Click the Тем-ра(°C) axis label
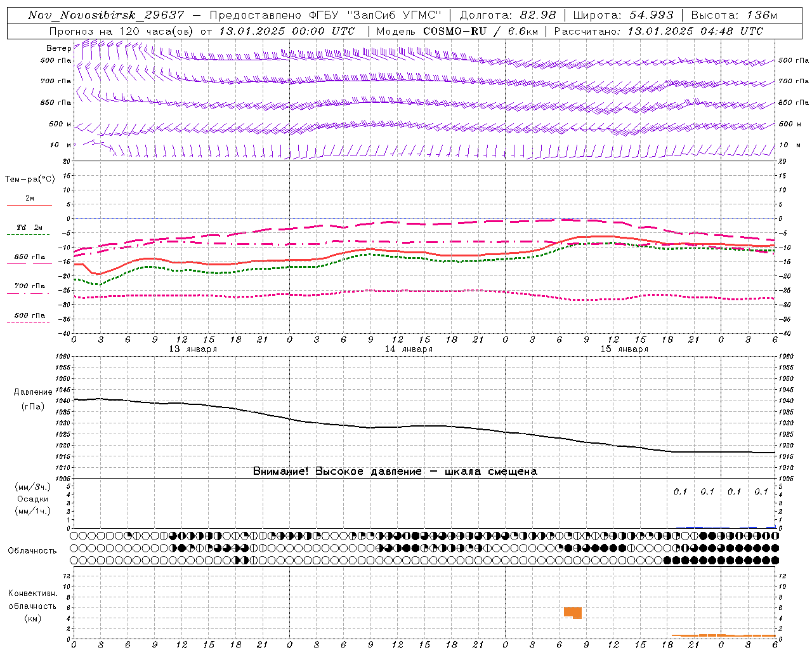 click(x=30, y=180)
